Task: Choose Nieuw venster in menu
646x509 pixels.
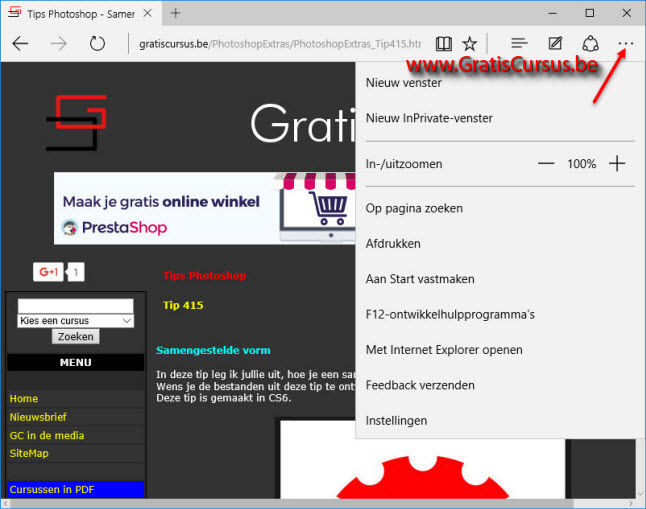Action: coord(404,83)
